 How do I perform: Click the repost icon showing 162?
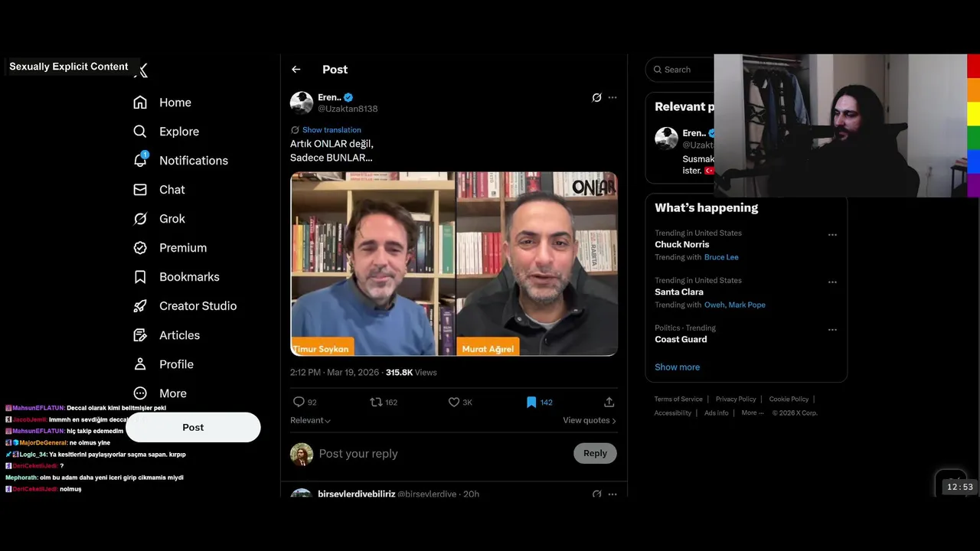(x=376, y=402)
